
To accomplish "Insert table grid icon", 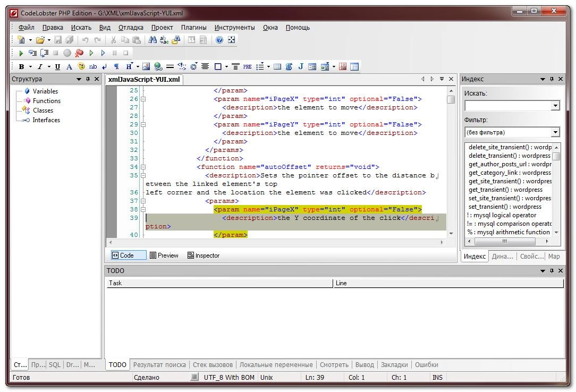I will (x=277, y=66).
